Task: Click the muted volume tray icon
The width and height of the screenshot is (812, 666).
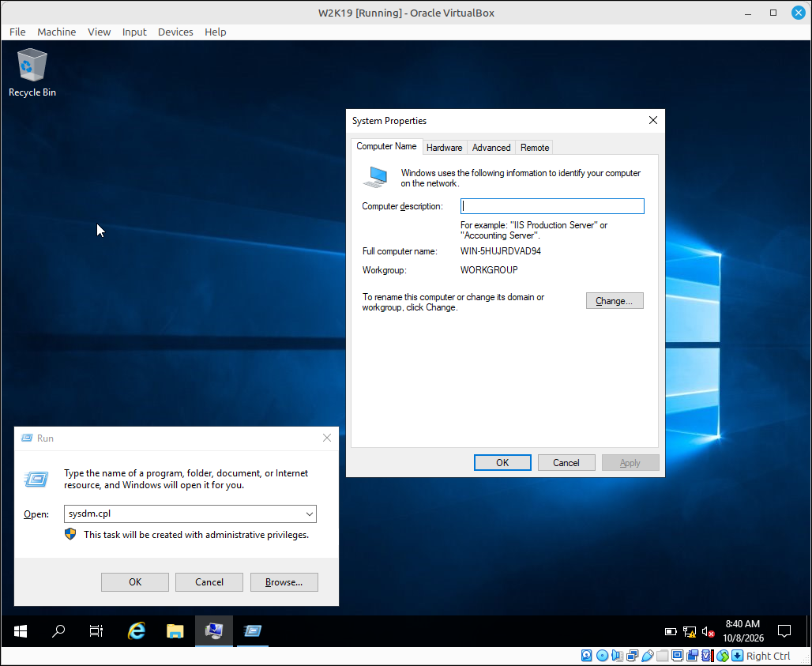Action: point(708,632)
